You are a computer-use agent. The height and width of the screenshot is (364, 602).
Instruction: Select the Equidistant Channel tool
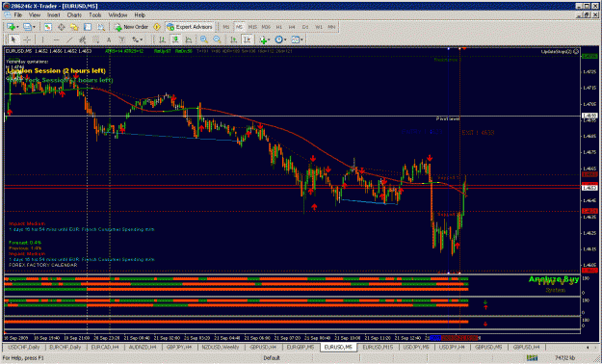pos(82,39)
